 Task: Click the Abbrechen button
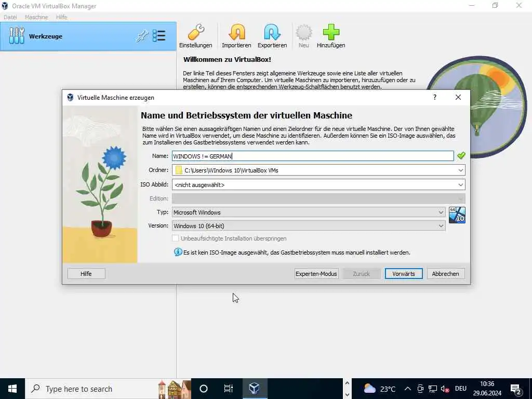point(445,274)
